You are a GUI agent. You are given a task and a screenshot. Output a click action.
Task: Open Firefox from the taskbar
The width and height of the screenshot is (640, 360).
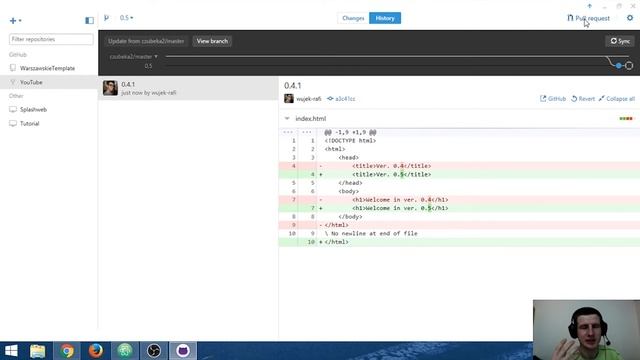(x=96, y=351)
